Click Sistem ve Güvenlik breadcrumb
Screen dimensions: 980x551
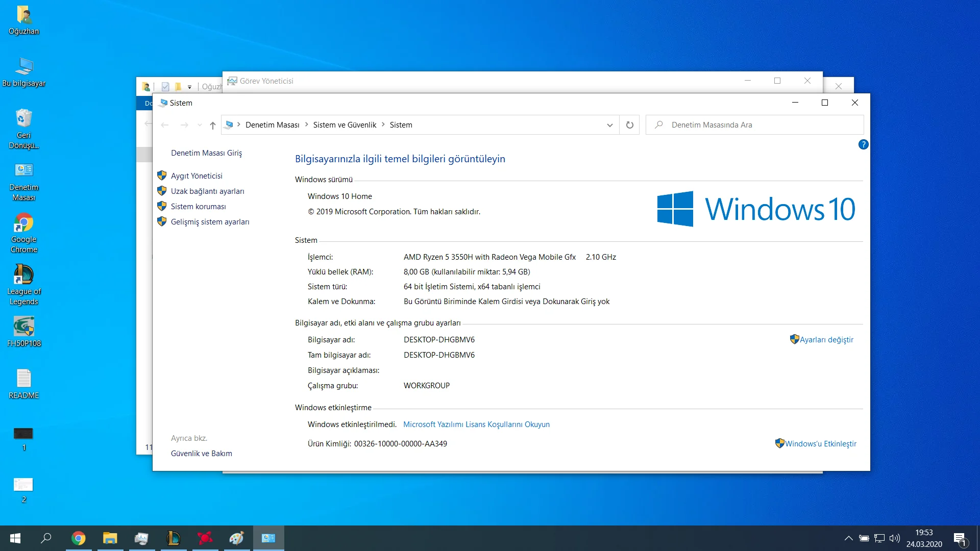(345, 125)
